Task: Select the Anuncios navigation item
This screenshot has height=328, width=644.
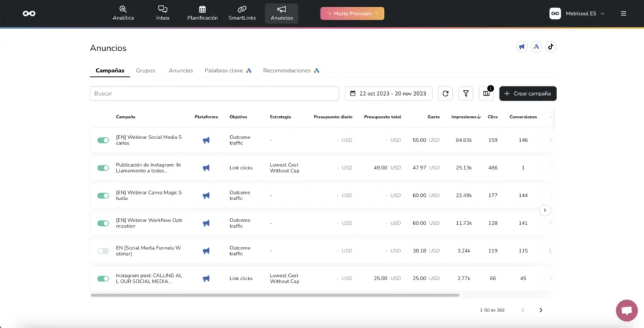Action: (282, 14)
